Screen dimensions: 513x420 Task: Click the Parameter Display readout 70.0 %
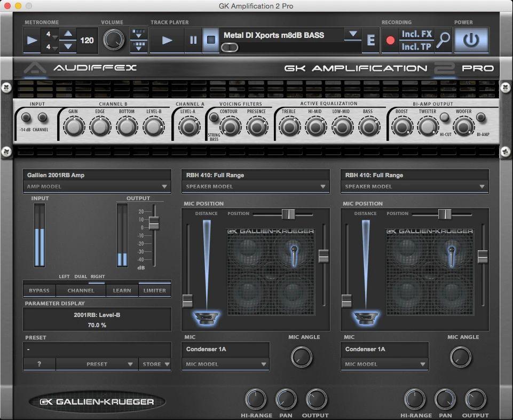point(97,325)
